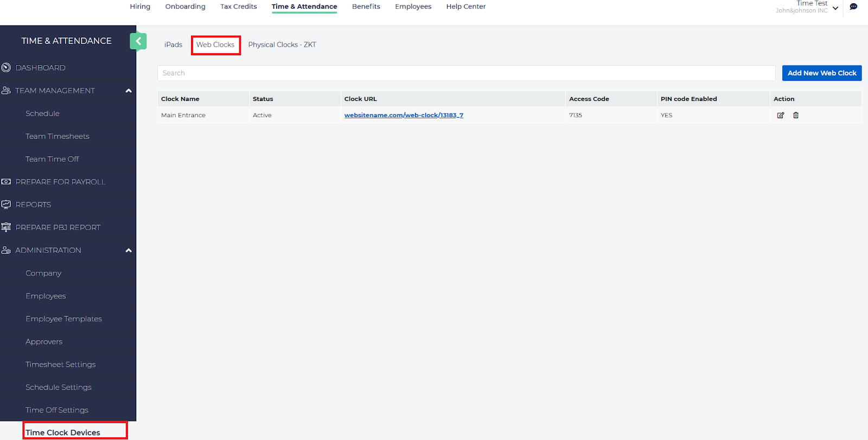
Task: Click the Prepare for Payroll money icon
Action: tap(6, 182)
